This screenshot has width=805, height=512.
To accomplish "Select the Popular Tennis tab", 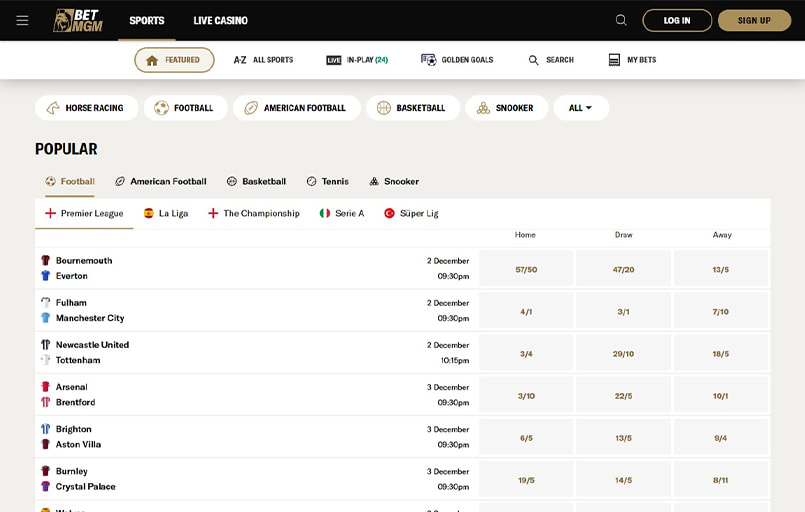I will coord(328,181).
